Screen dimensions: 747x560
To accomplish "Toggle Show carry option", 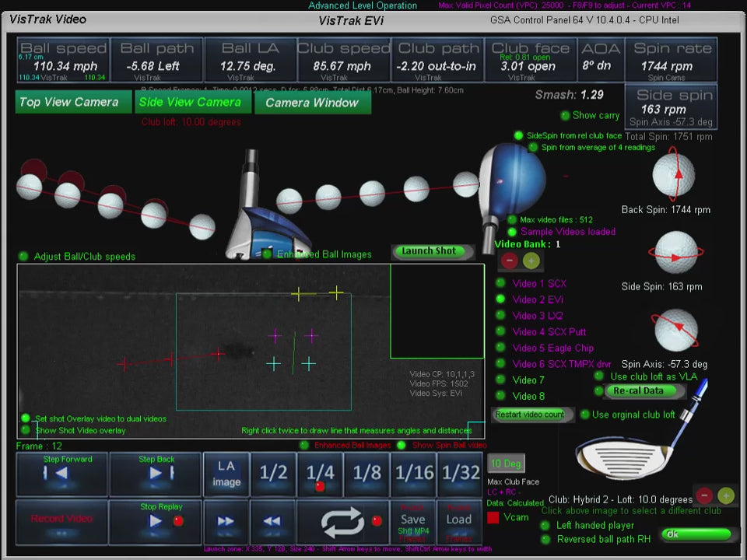I will [565, 115].
